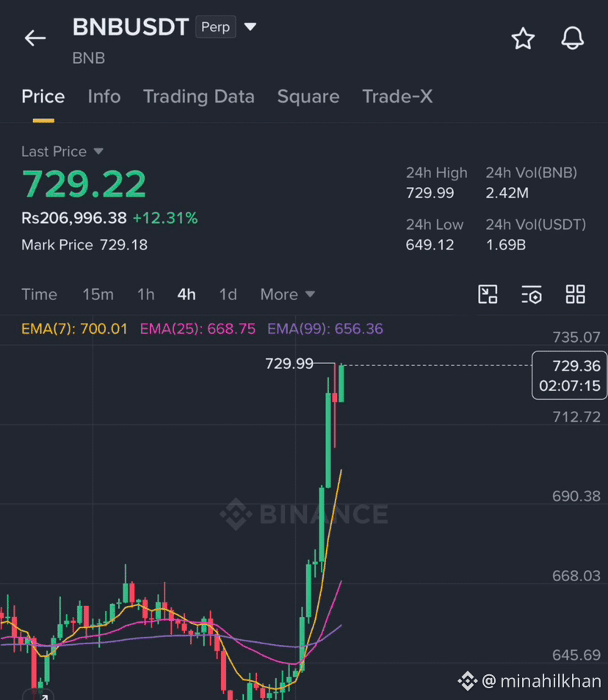Select the 15m chart interval
This screenshot has height=700, width=608.
pos(98,295)
